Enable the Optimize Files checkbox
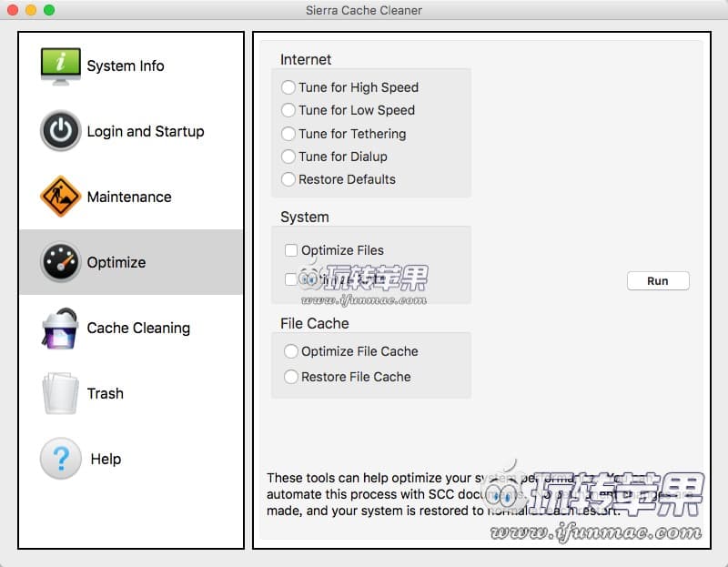This screenshot has width=728, height=567. [291, 250]
